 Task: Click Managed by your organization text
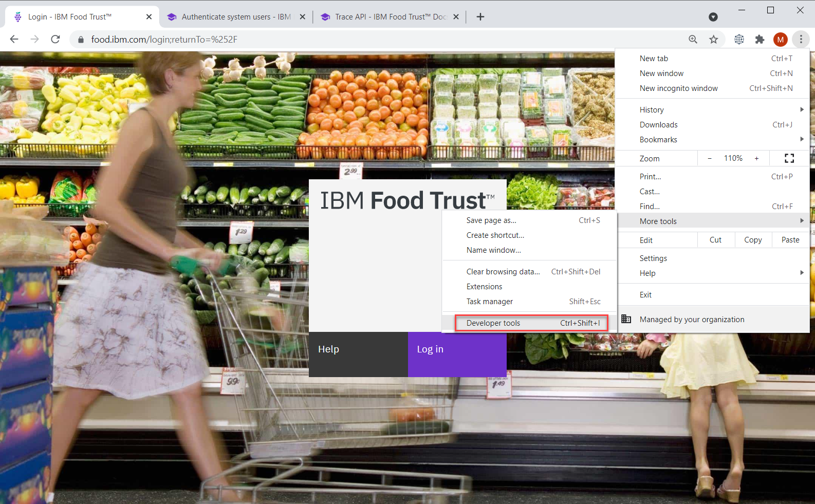pyautogui.click(x=692, y=320)
